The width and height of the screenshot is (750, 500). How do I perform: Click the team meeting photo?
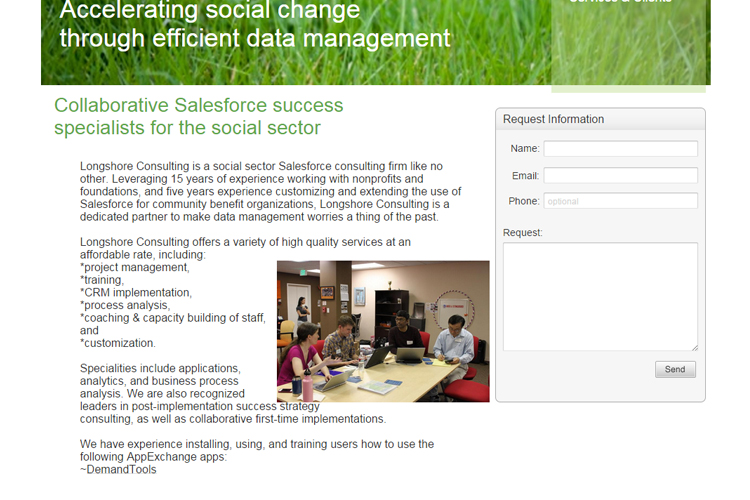coord(383,331)
